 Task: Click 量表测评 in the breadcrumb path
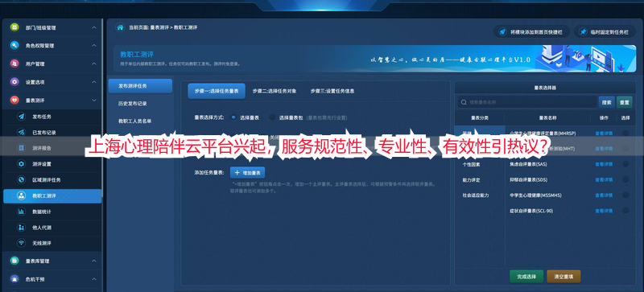pyautogui.click(x=159, y=27)
